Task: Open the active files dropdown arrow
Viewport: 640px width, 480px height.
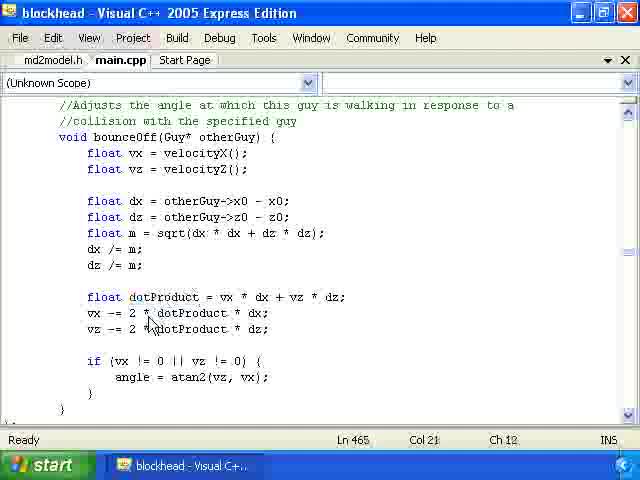Action: 608,60
